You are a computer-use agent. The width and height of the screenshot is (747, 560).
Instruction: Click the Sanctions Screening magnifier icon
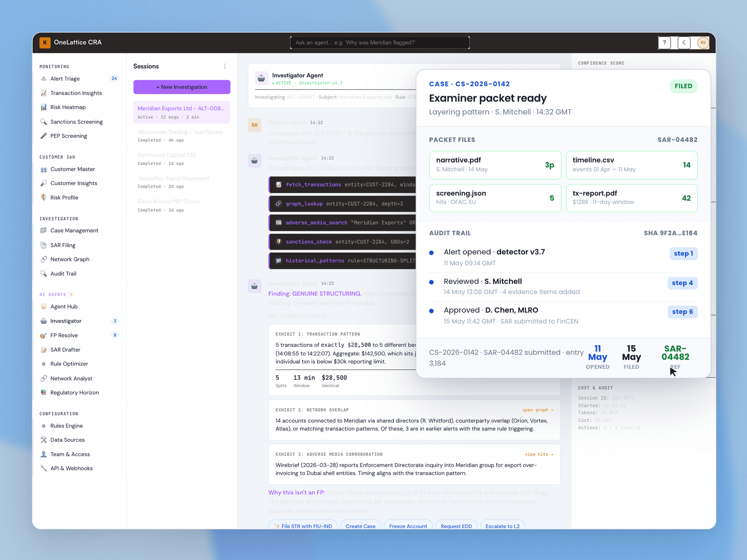44,122
